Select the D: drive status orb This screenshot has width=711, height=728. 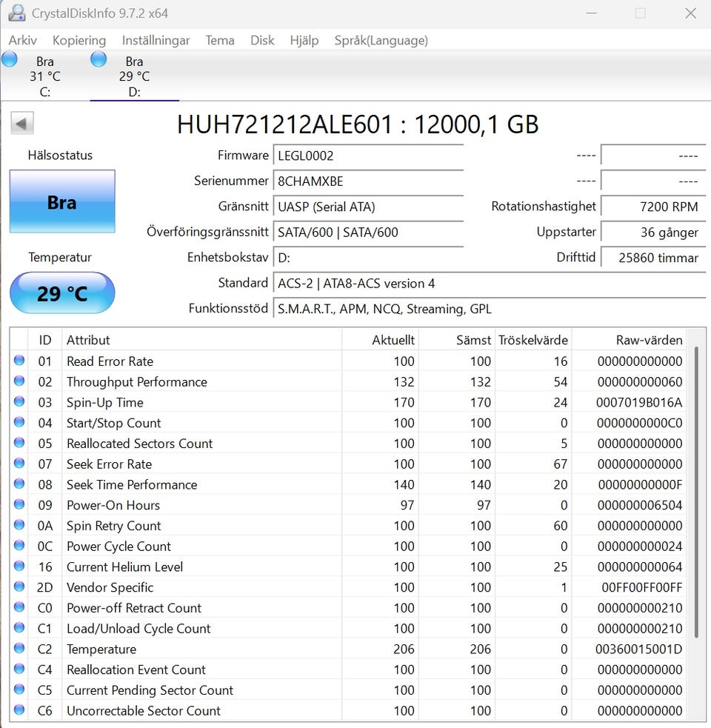pyautogui.click(x=99, y=60)
